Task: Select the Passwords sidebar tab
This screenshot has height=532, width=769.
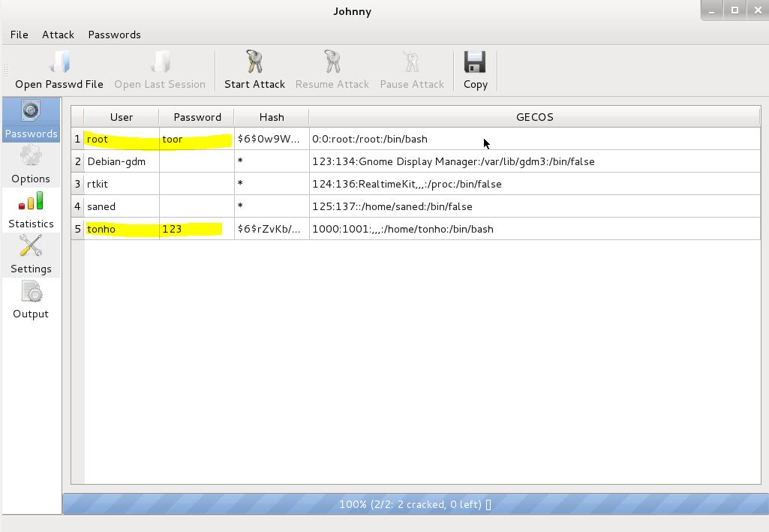Action: [x=31, y=120]
